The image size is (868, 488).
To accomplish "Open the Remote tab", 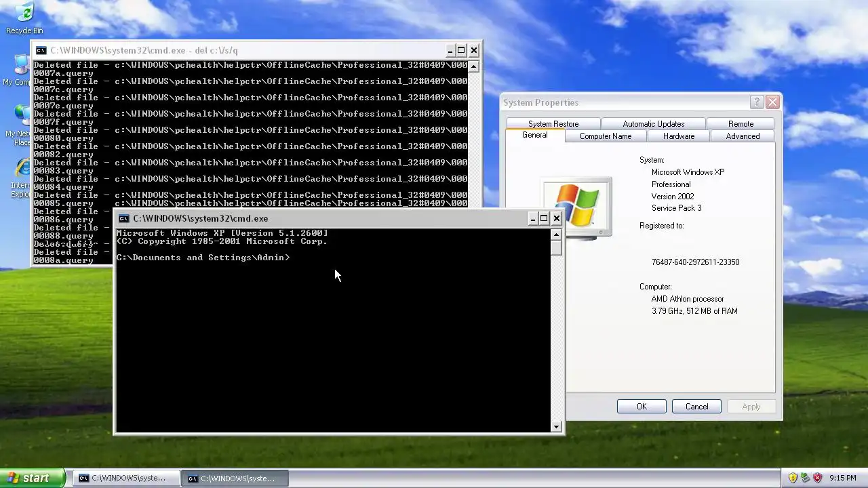I will [741, 124].
